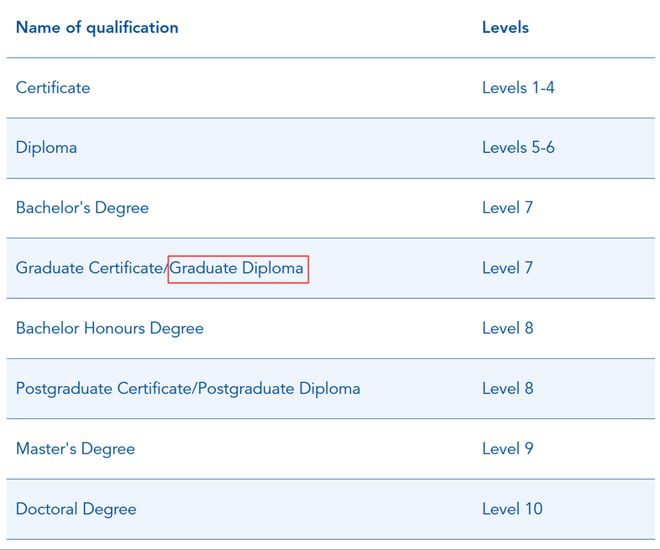Click the Level 10 value

[512, 508]
